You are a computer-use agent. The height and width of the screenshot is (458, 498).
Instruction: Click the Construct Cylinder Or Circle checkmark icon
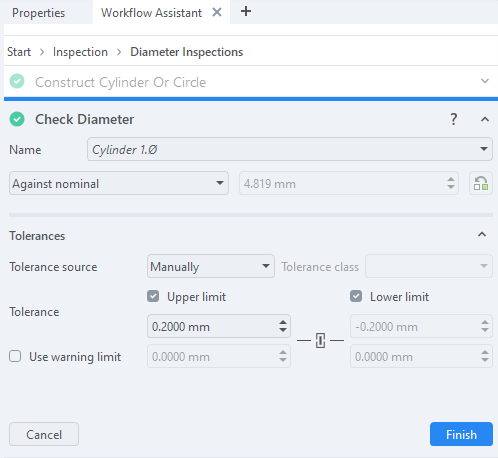point(17,81)
